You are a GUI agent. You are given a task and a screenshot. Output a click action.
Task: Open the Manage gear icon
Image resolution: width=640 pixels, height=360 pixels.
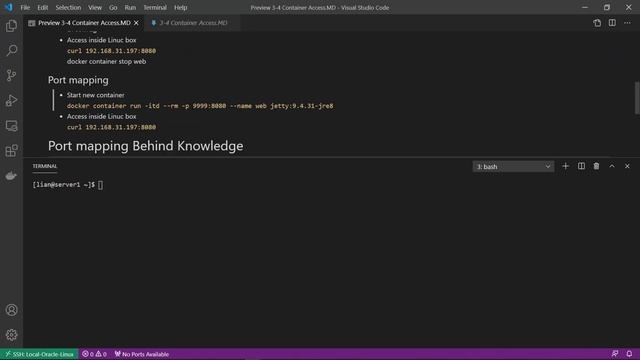(11, 335)
